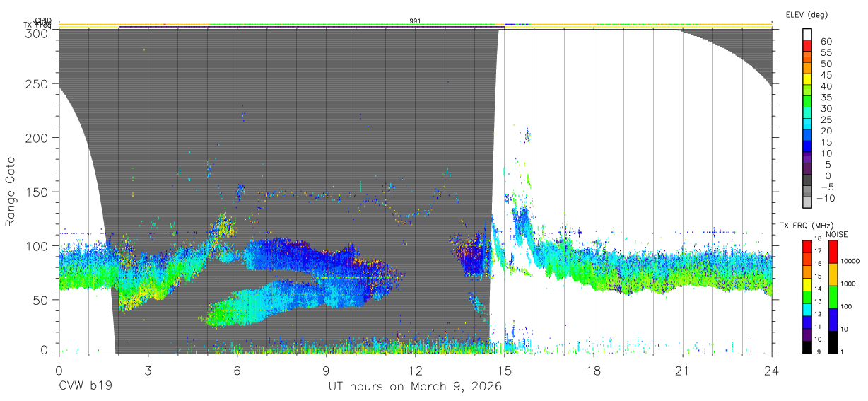Click the '12' UT hour tick label
This screenshot has height=401, width=868.
[x=415, y=371]
